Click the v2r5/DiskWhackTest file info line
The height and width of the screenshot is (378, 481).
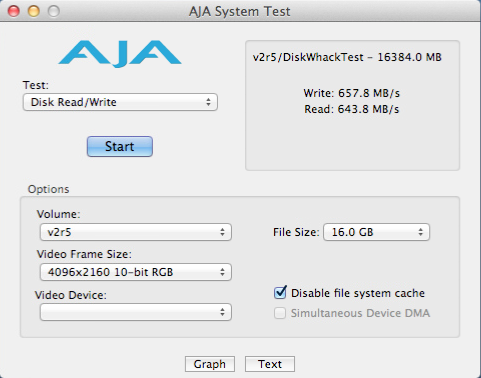[x=347, y=57]
